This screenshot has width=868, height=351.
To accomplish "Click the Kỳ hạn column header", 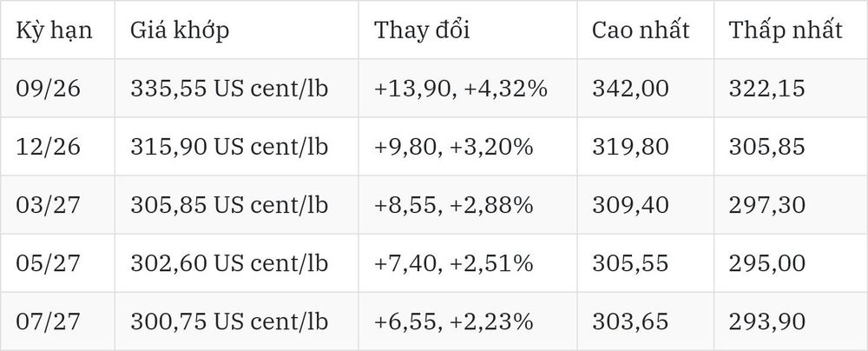I will tap(57, 30).
